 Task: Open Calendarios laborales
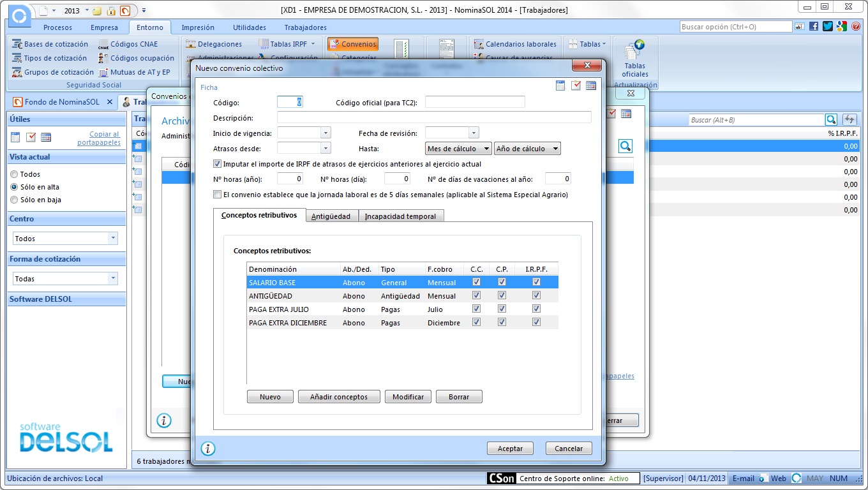coord(515,44)
